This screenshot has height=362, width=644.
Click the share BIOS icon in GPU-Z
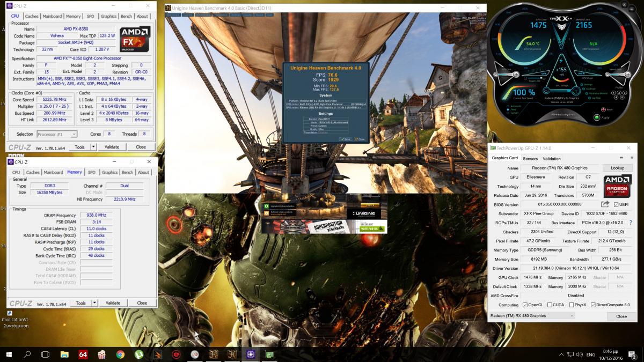coord(605,204)
